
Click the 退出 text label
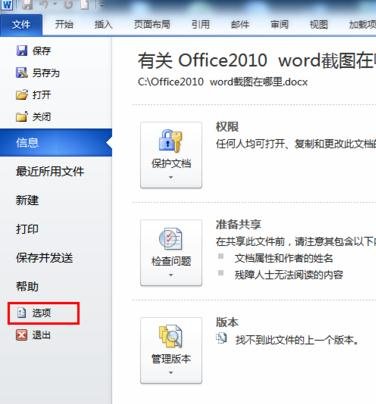[x=41, y=335]
